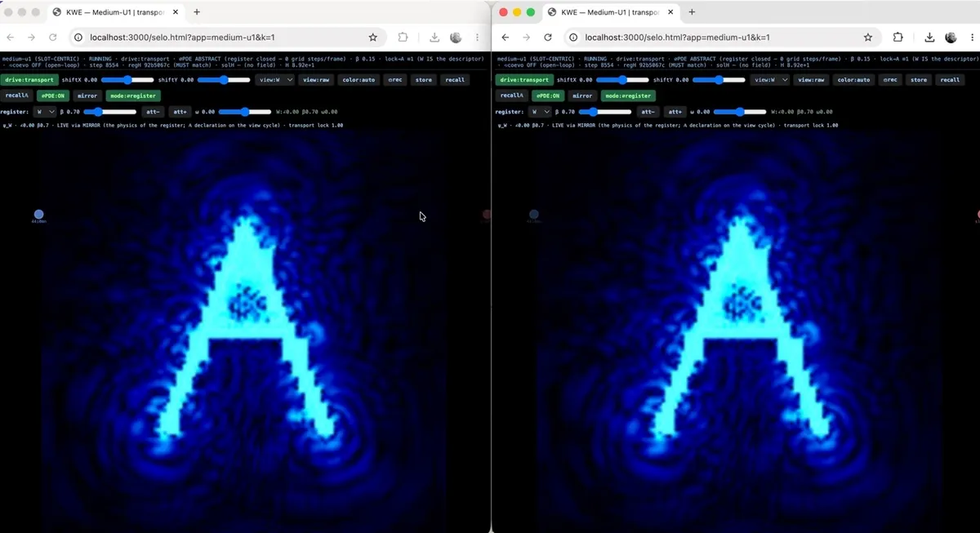
Task: Go back using the right window's back arrow
Action: (505, 38)
